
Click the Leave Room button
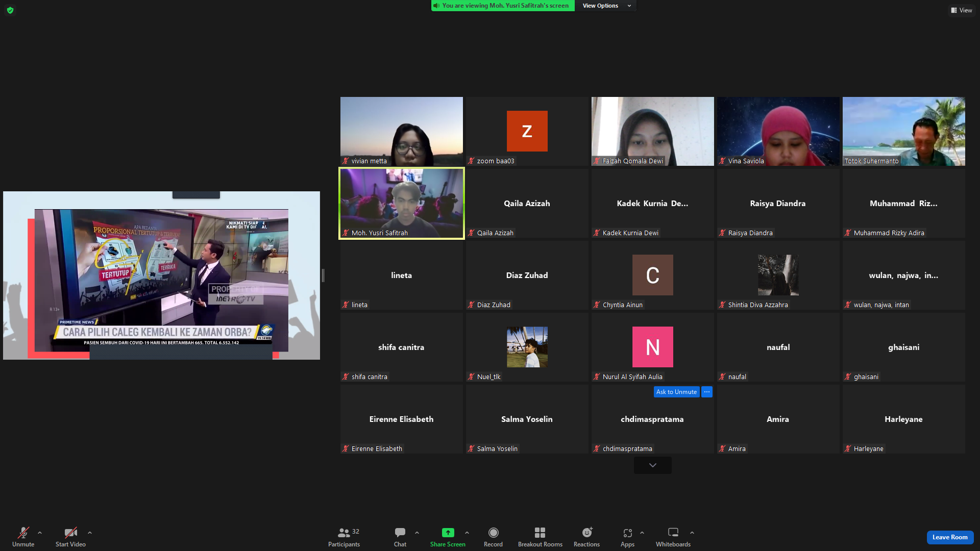[950, 537]
